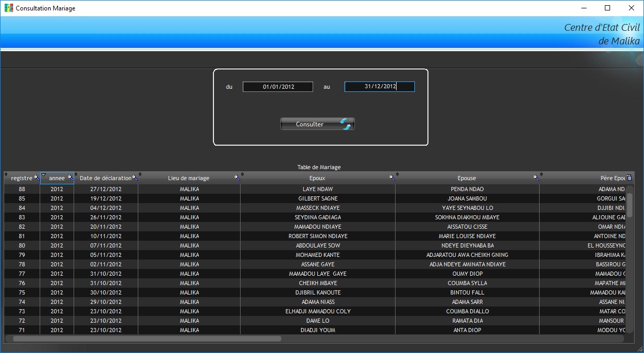The height and width of the screenshot is (353, 644).
Task: Click the vertical scrollbar of the marriage table
Action: 629,205
